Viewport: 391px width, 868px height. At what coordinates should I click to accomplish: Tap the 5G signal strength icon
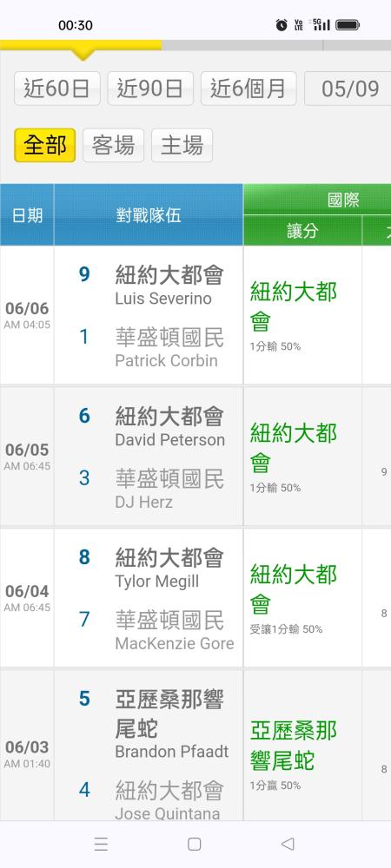click(x=321, y=25)
